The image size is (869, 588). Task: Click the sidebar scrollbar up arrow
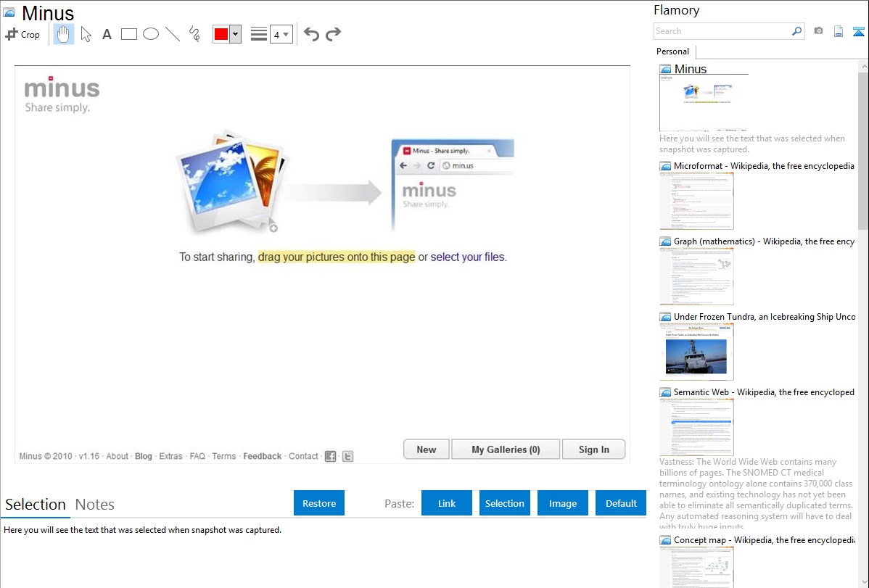point(863,67)
